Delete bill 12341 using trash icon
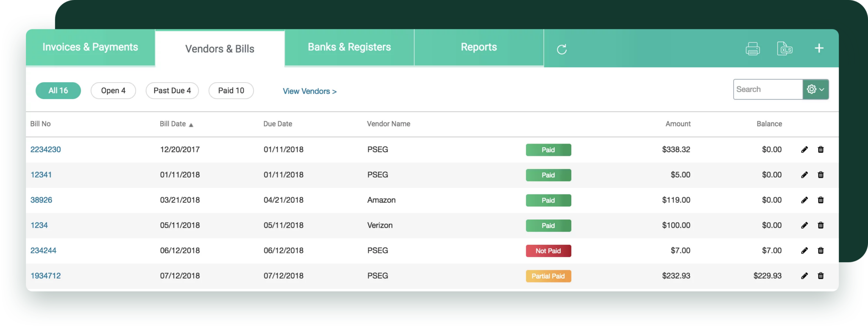 click(x=821, y=175)
